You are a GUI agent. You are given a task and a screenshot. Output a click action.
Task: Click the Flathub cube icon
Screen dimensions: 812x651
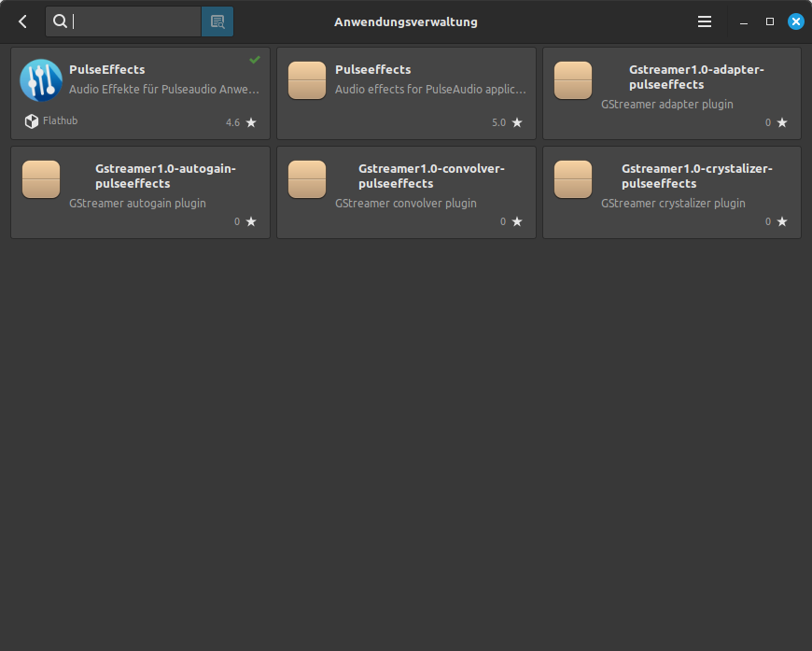pos(32,121)
